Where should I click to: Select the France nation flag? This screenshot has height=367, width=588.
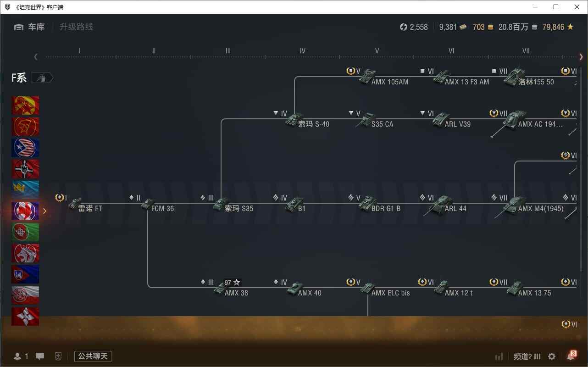coord(25,211)
